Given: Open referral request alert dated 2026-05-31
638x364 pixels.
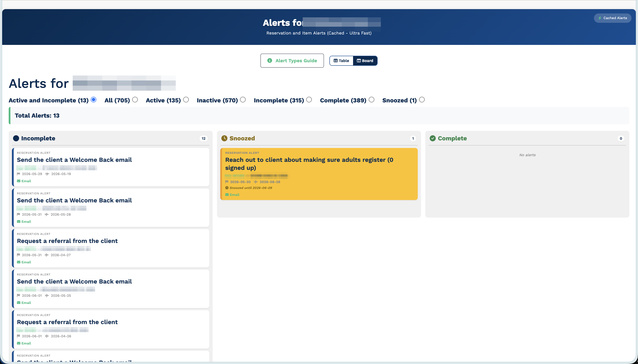Looking at the screenshot, I should (111, 248).
